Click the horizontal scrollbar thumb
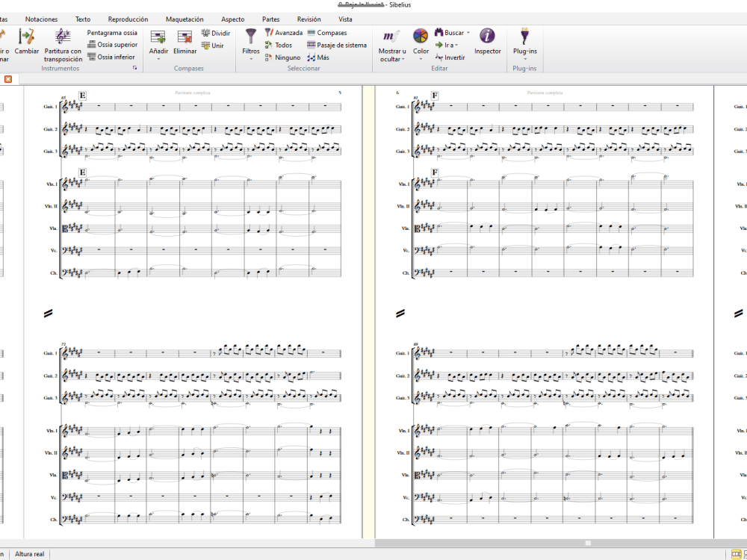 pyautogui.click(x=588, y=543)
